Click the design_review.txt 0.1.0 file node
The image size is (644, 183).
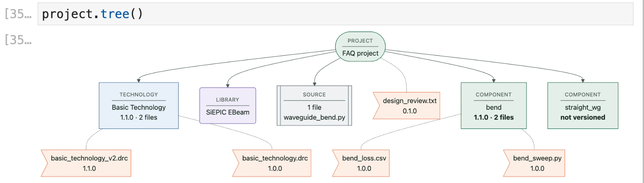[x=407, y=106]
